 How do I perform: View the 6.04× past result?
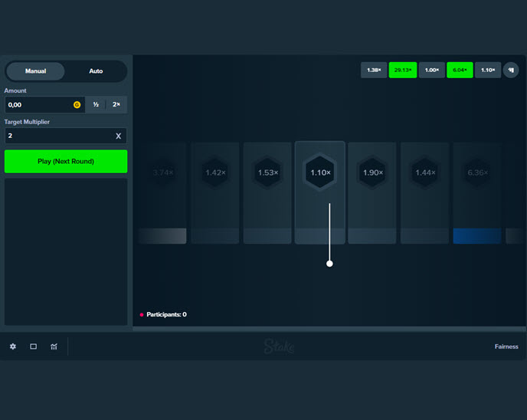pyautogui.click(x=460, y=70)
